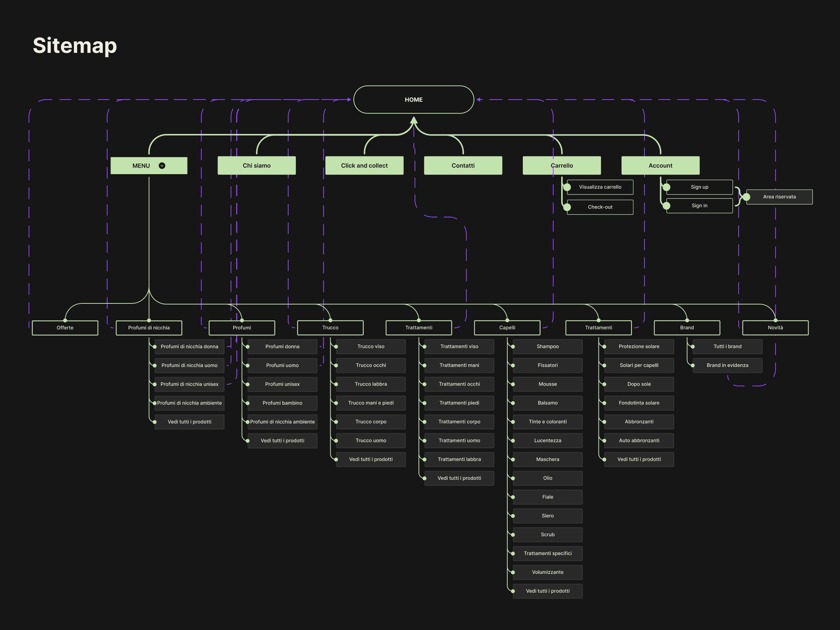Click the Contatti box

(x=463, y=165)
